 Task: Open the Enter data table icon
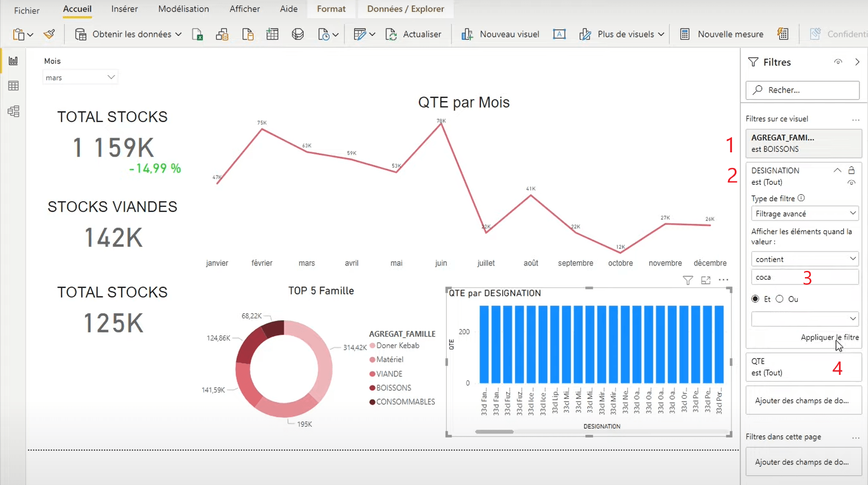272,34
